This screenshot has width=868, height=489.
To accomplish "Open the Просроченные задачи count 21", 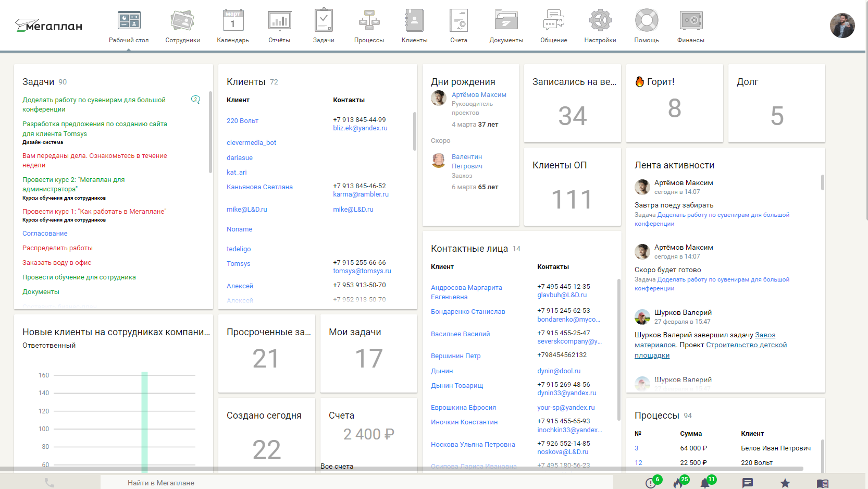I will 266,359.
